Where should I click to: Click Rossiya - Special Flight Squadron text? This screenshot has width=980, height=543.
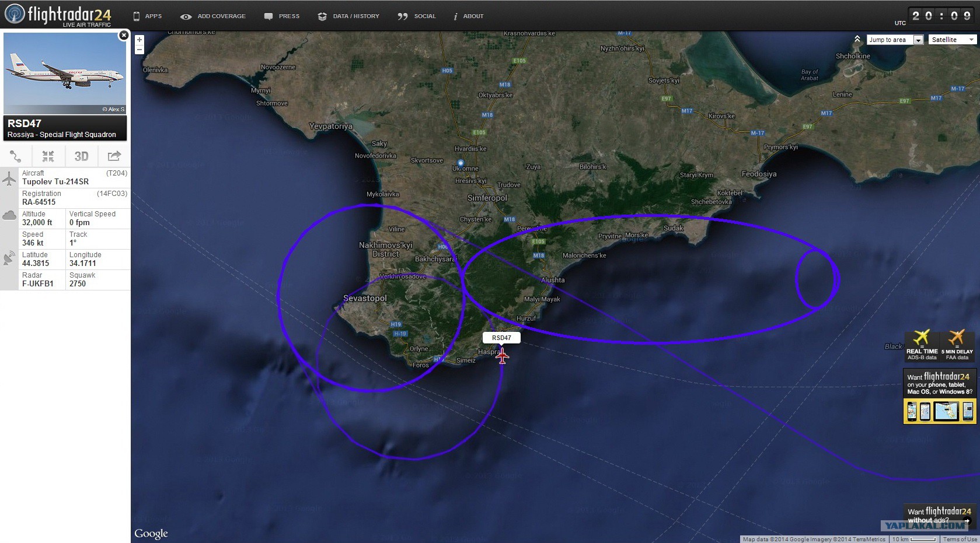62,135
